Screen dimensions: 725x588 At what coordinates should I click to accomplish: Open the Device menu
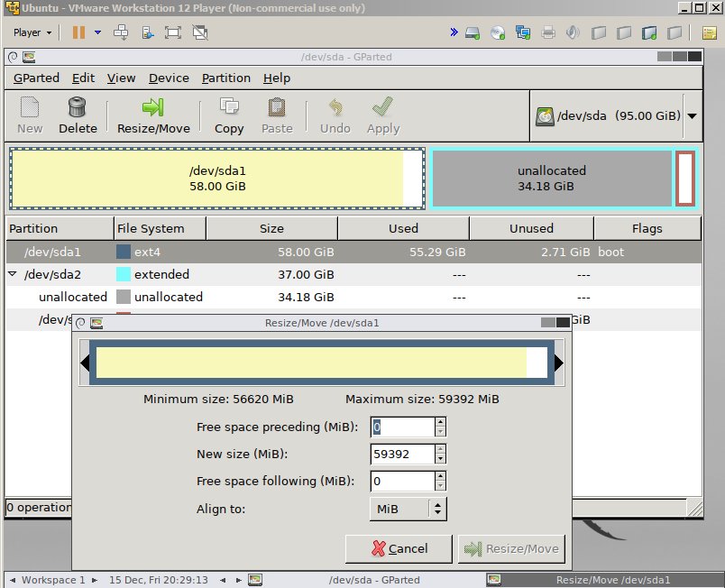(x=169, y=78)
